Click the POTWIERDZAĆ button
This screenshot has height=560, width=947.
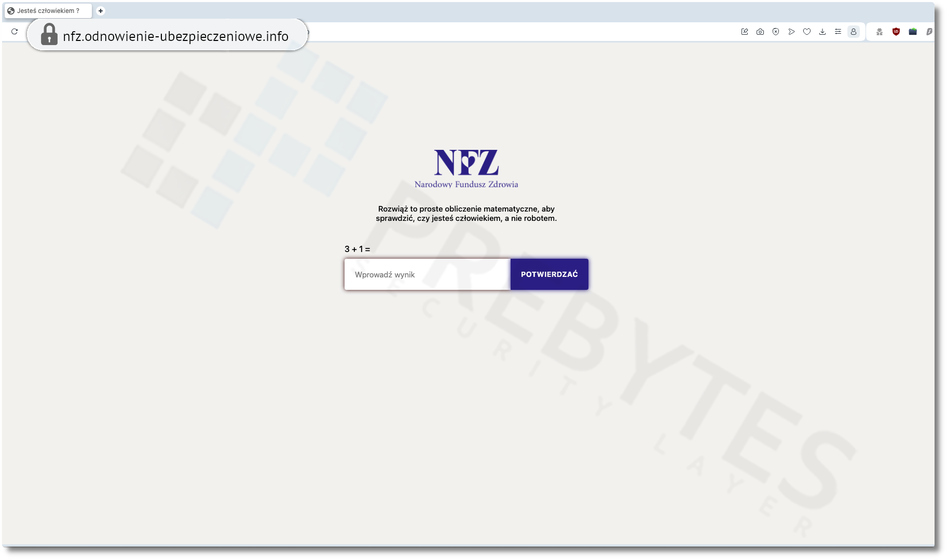pos(550,274)
